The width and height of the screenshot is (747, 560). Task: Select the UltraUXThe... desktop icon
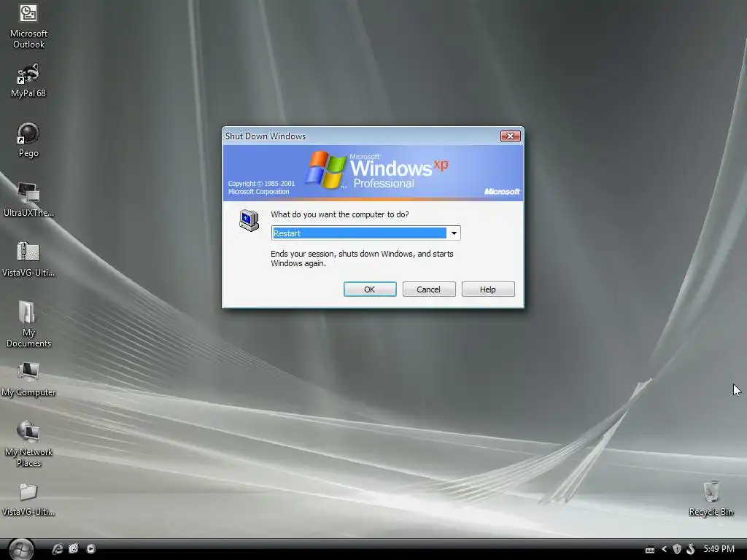(x=28, y=200)
